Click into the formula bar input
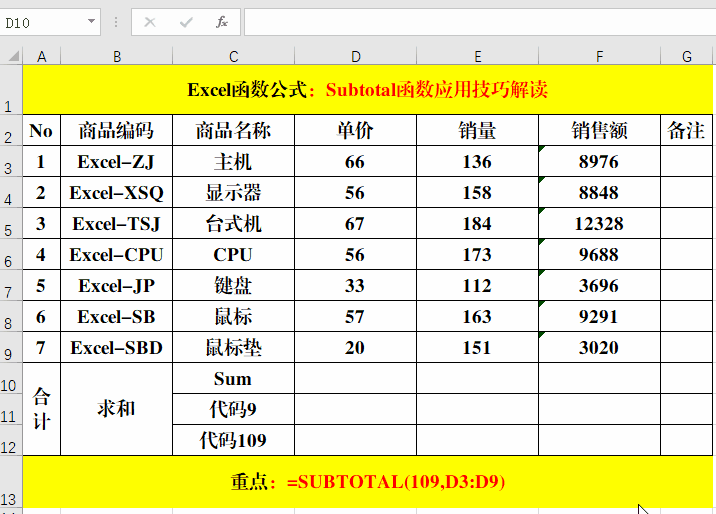This screenshot has width=716, height=514. point(479,22)
